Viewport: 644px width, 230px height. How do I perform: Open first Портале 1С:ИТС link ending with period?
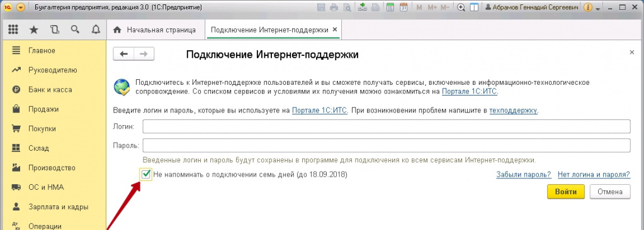[470, 92]
